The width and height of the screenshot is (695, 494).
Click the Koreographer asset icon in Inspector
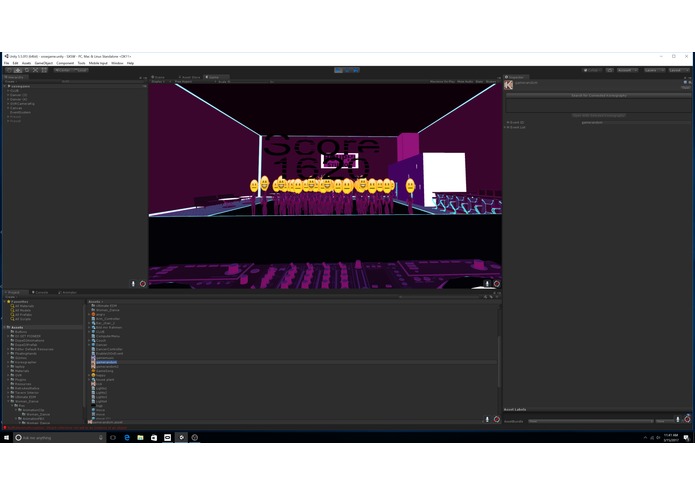tap(508, 85)
